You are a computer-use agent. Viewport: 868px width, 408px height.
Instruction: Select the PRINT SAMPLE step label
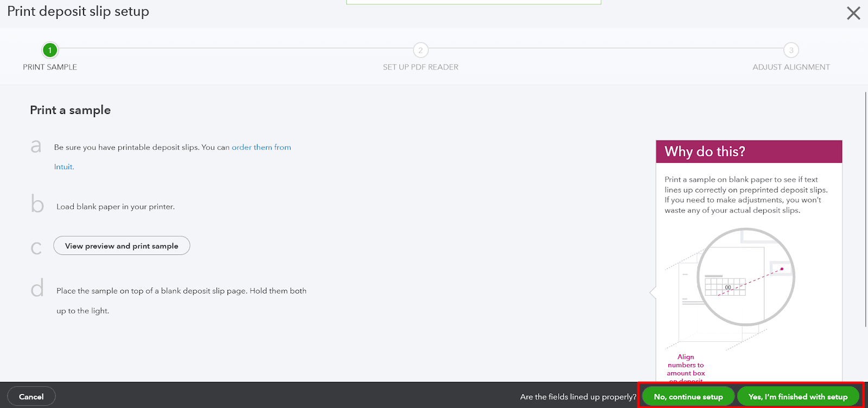(x=50, y=67)
